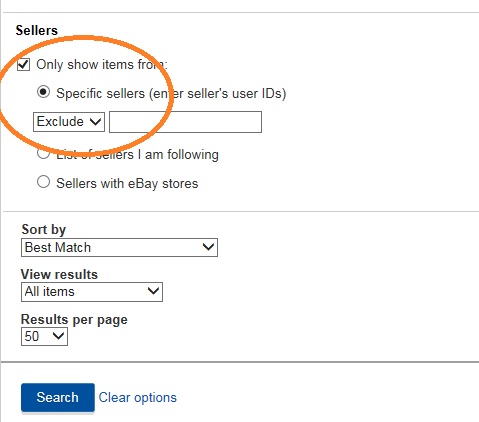Click the blue Search button
This screenshot has width=479, height=422.
(x=58, y=397)
